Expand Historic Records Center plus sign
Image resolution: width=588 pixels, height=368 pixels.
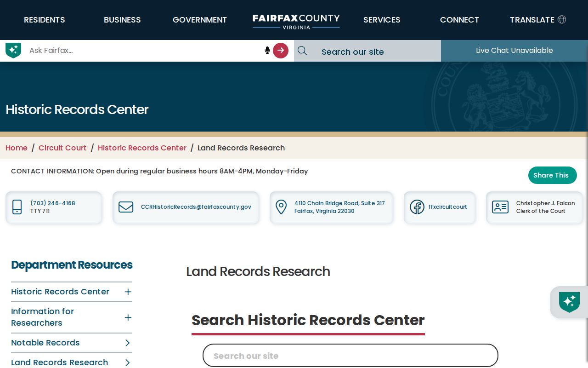coord(128,292)
